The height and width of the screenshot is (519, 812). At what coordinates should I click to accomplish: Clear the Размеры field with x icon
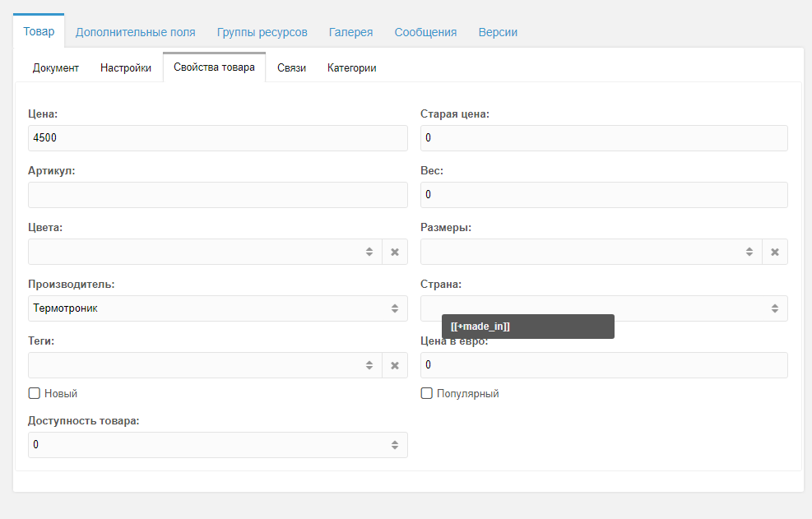point(775,252)
